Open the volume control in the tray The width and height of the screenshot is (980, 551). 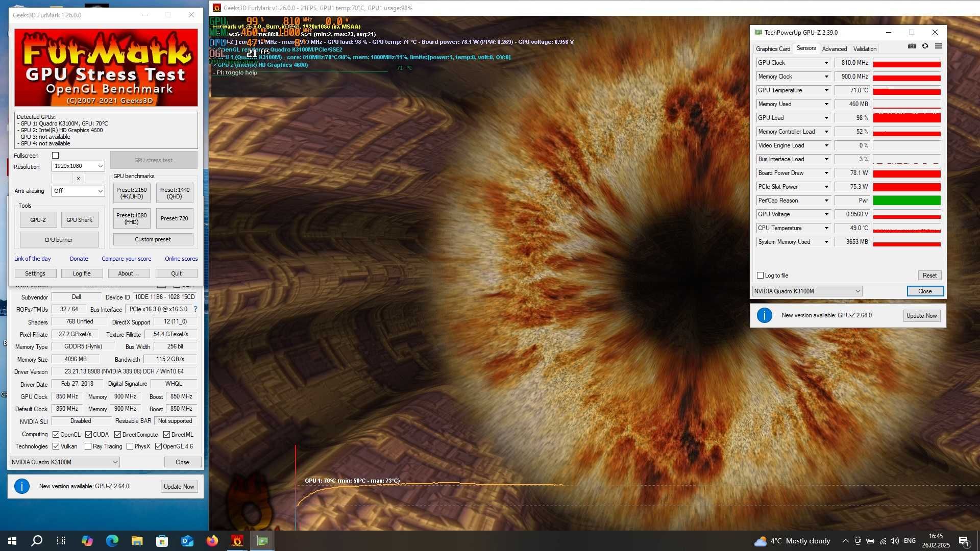pyautogui.click(x=895, y=541)
